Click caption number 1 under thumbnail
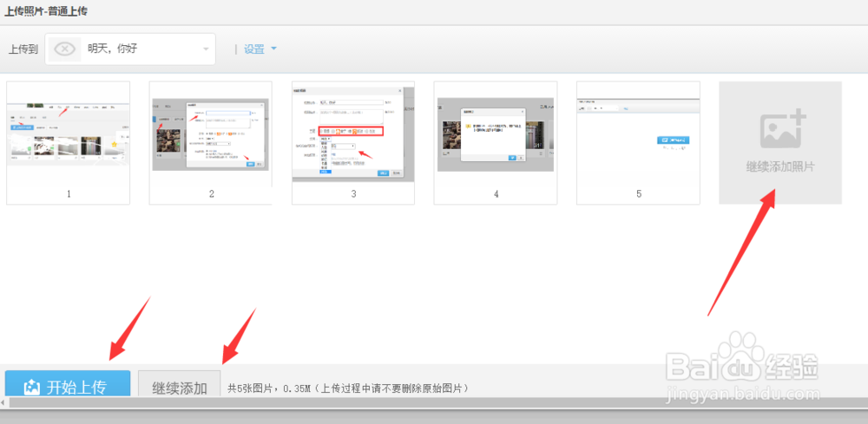 click(69, 194)
